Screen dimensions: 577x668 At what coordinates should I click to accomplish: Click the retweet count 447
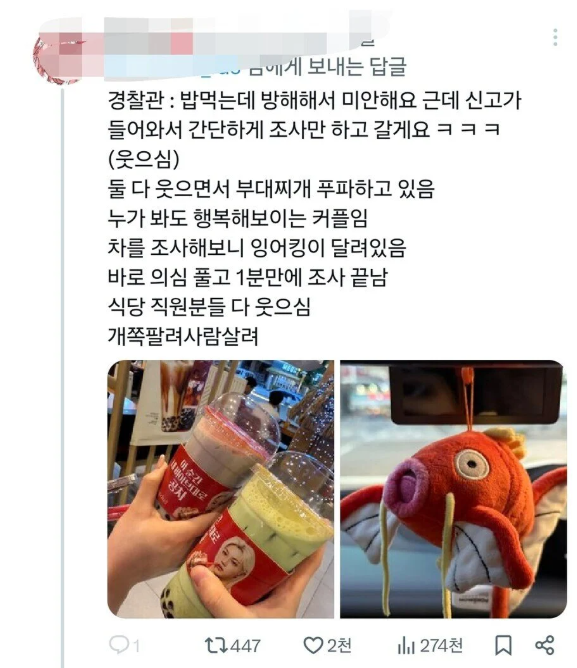coord(244,646)
